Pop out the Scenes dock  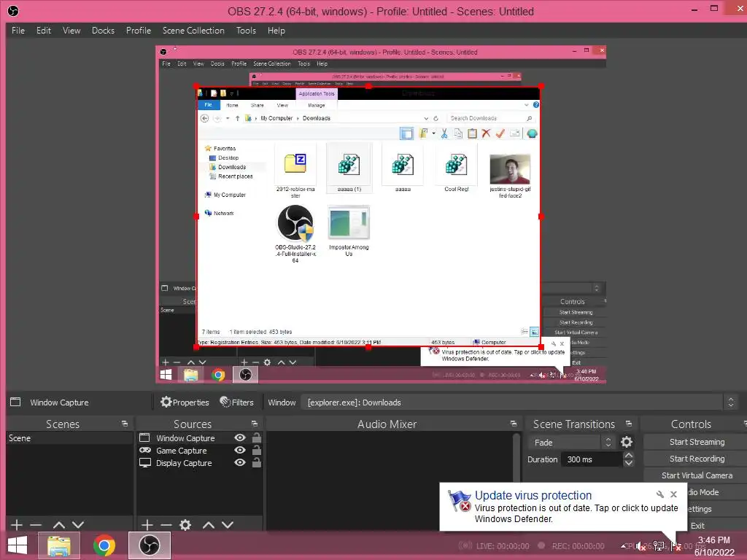tap(124, 424)
